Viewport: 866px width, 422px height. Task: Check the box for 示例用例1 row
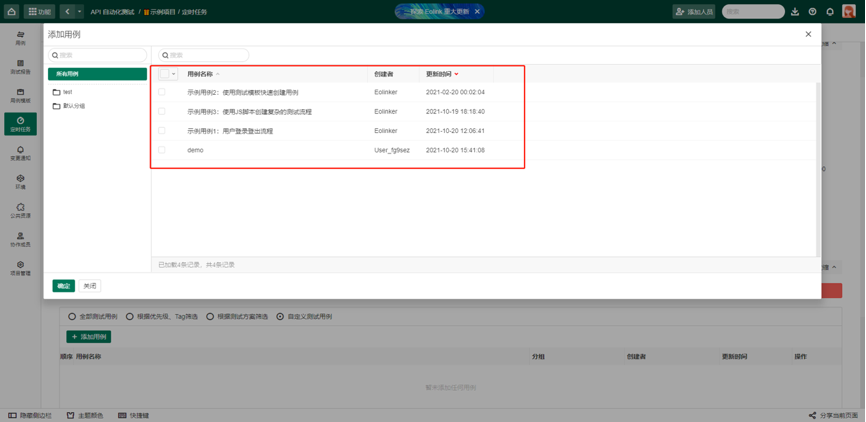click(x=162, y=131)
